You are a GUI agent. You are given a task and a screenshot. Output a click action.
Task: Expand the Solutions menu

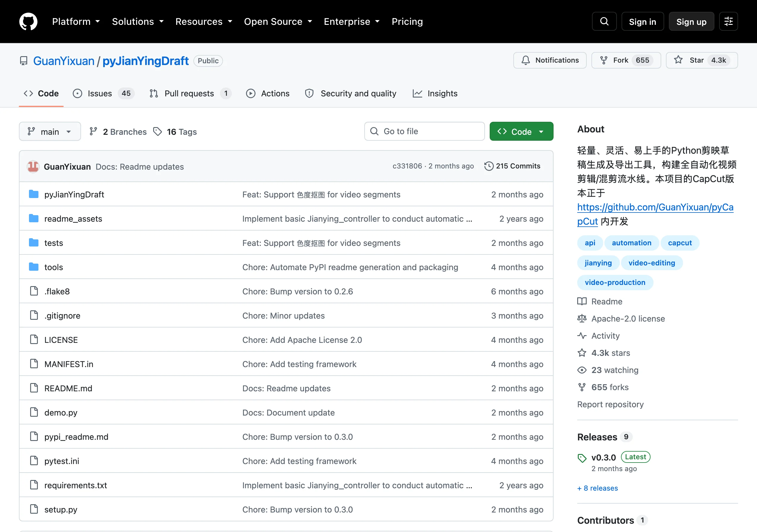click(138, 21)
